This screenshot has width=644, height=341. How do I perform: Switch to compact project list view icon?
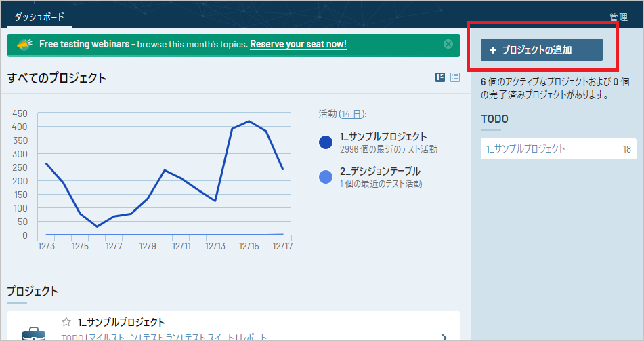[x=455, y=77]
